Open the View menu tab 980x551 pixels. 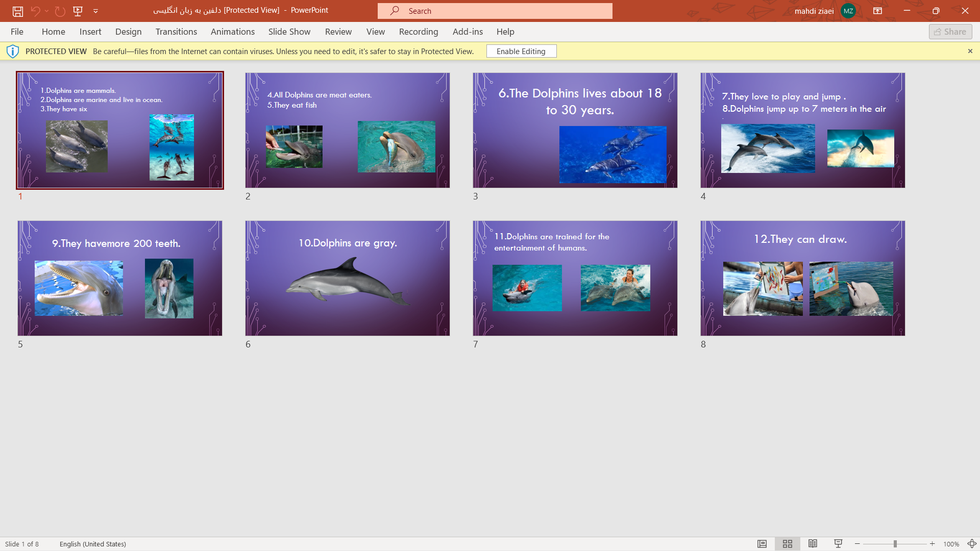[x=376, y=31]
